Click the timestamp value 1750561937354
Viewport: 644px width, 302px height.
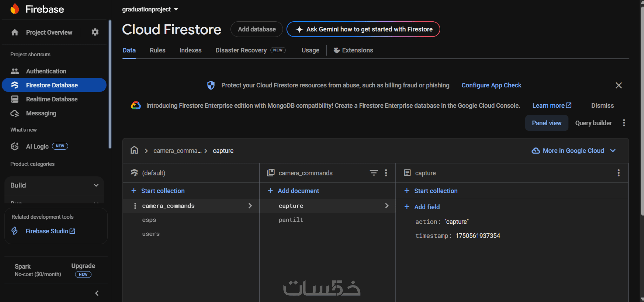478,236
